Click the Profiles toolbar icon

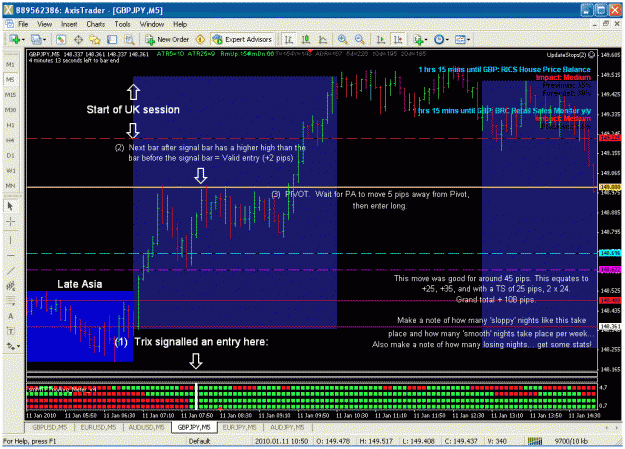tap(35, 39)
